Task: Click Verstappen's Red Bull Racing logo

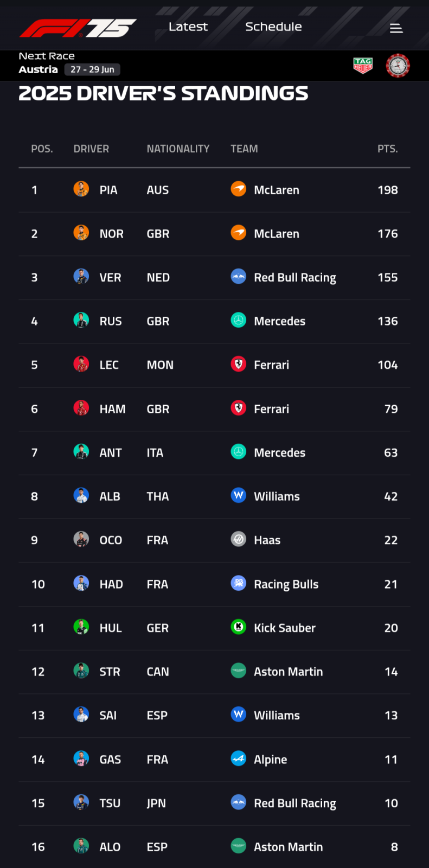Action: [x=239, y=276]
